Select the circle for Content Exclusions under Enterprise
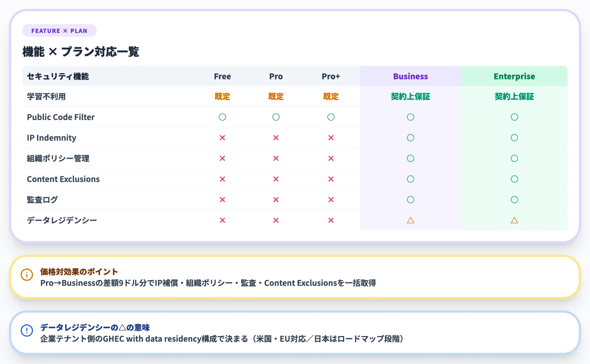590x364 pixels. click(x=514, y=179)
